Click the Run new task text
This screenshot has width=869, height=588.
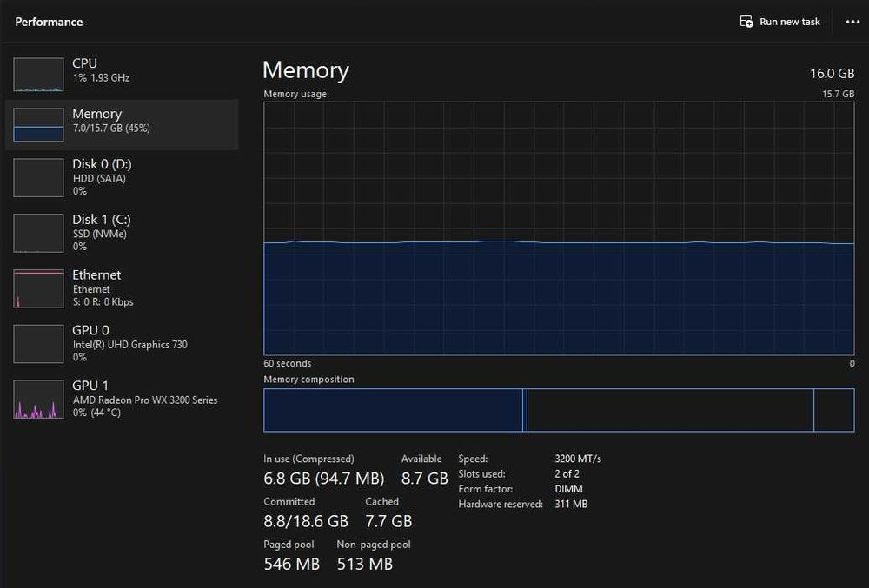(x=790, y=22)
